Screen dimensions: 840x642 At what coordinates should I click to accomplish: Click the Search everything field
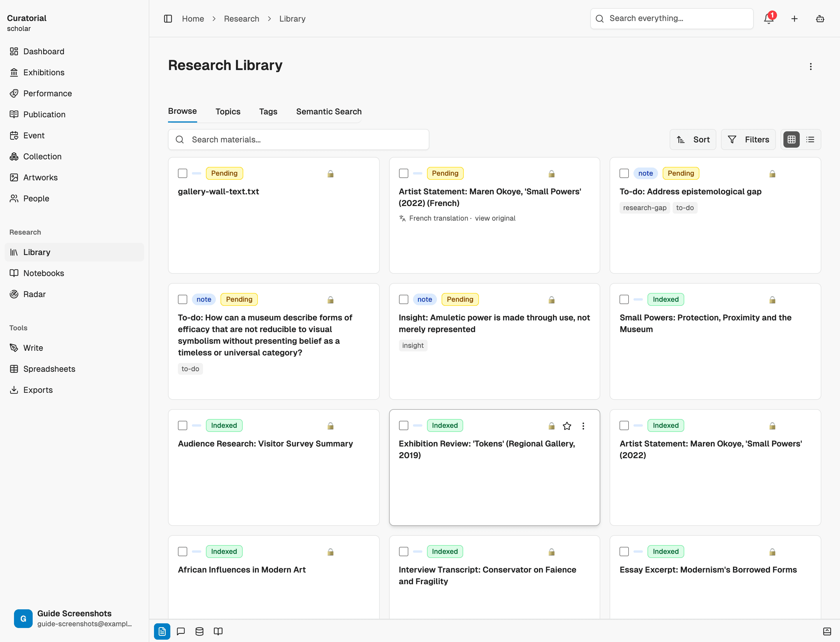click(672, 18)
